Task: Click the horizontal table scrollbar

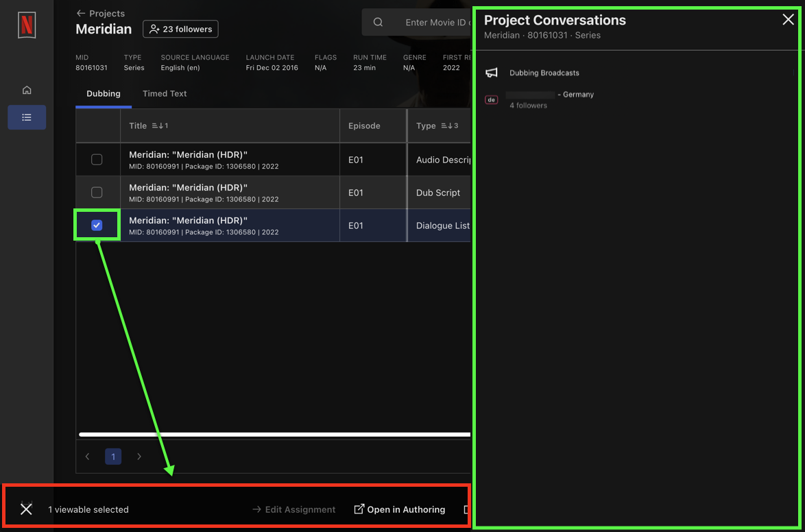Action: click(274, 435)
